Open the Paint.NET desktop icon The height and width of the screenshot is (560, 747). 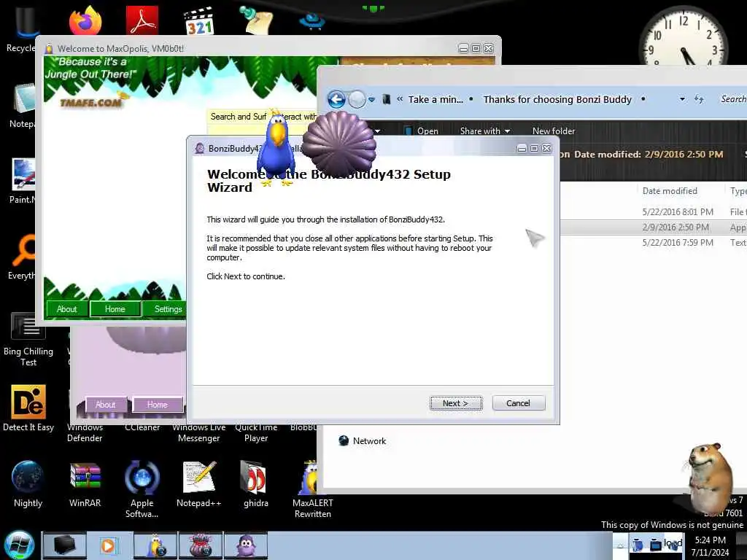(x=22, y=181)
